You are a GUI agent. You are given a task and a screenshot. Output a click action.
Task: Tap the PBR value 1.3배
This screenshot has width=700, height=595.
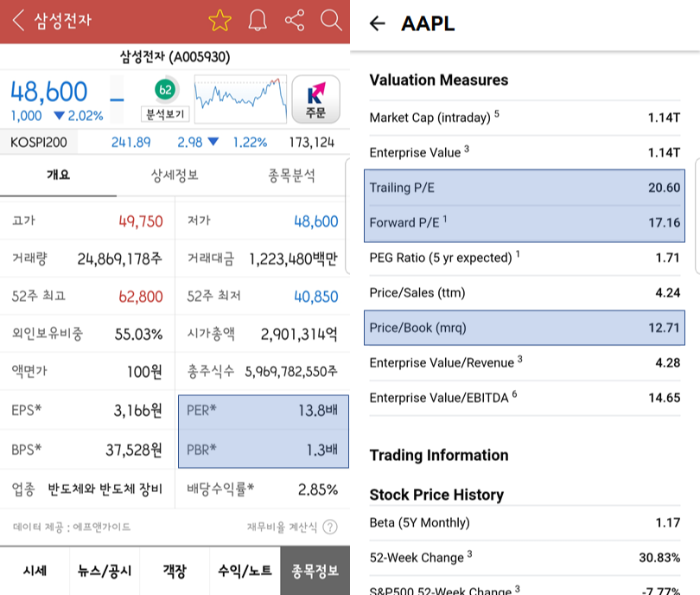[321, 450]
